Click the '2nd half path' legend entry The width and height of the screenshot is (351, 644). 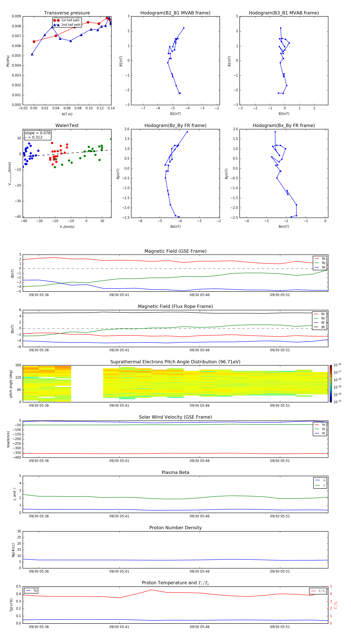click(x=67, y=25)
